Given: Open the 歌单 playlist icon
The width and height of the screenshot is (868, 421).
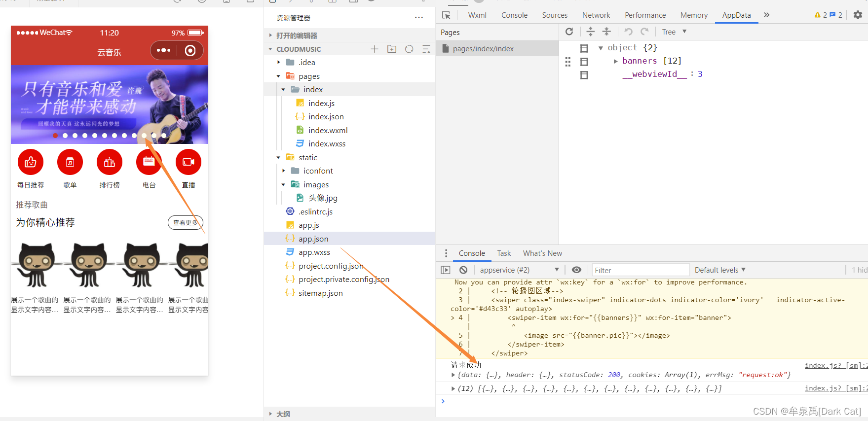Looking at the screenshot, I should (70, 162).
